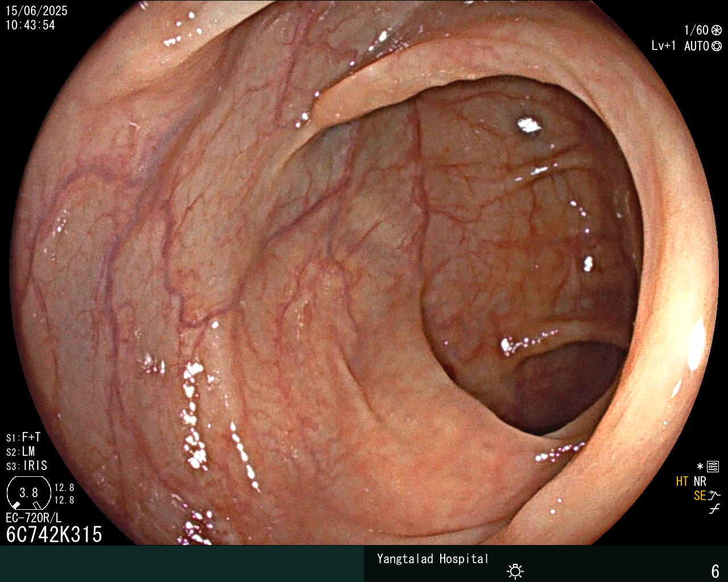Click the S1: F+T switch label
The width and height of the screenshot is (728, 582).
point(23,437)
